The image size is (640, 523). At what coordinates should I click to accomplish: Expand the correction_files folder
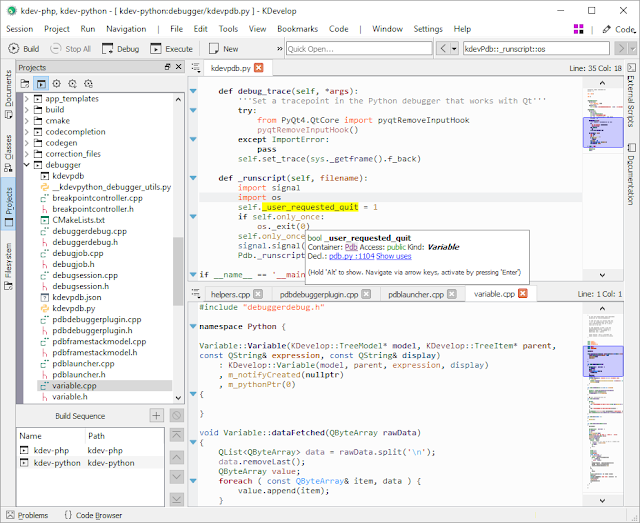(27, 154)
